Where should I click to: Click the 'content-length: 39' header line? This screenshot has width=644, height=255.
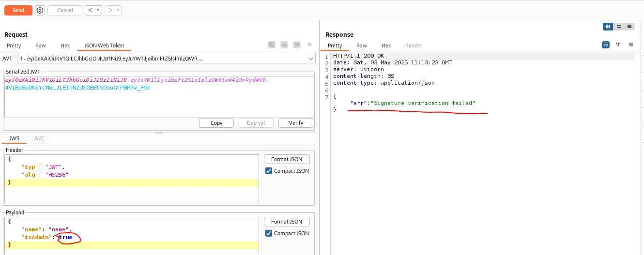pos(364,76)
